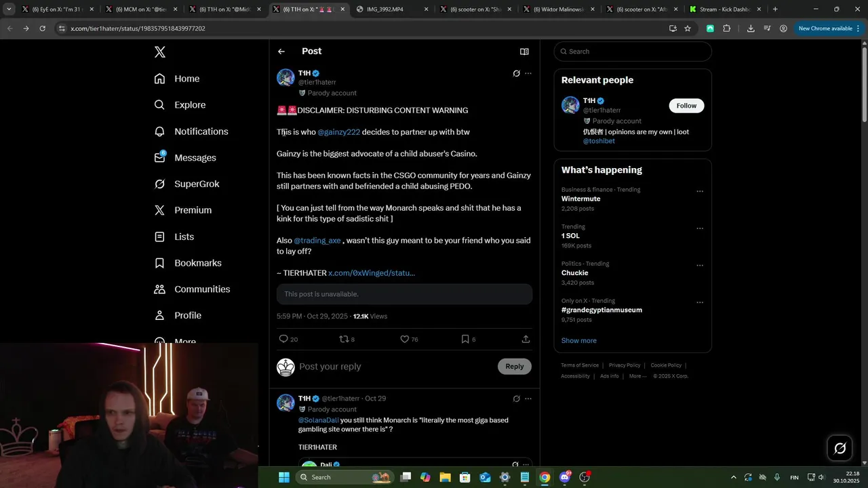Screen dimensions: 868x488
Task: Click the unavailable quoted post box
Action: 404,294
